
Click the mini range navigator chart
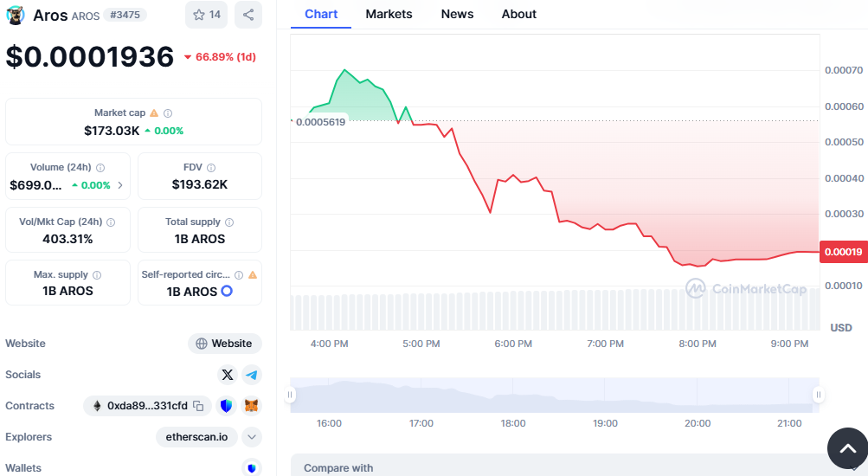click(554, 396)
